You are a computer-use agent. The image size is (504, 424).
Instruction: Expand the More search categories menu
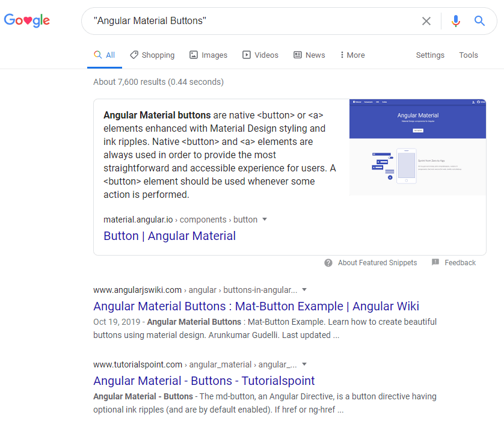coord(352,55)
